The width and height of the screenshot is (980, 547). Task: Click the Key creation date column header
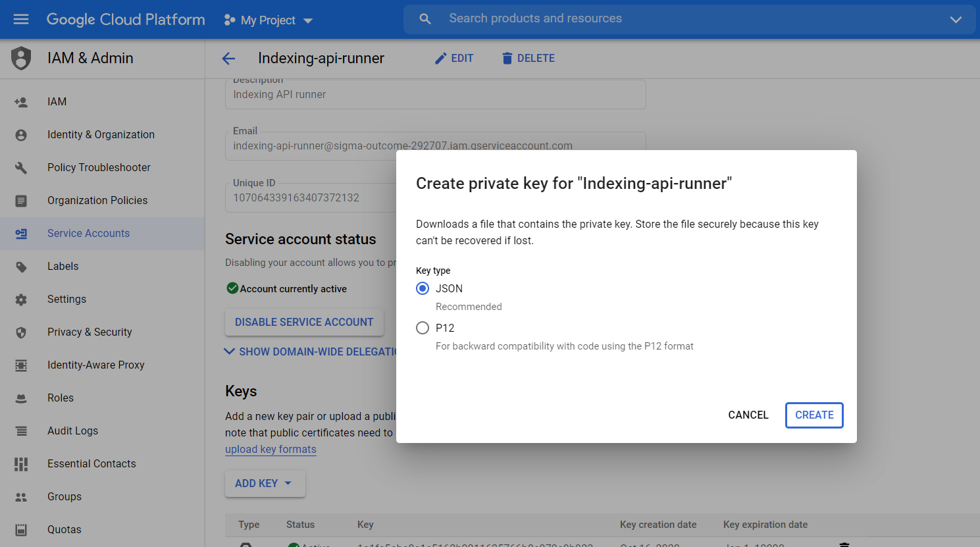coord(658,525)
